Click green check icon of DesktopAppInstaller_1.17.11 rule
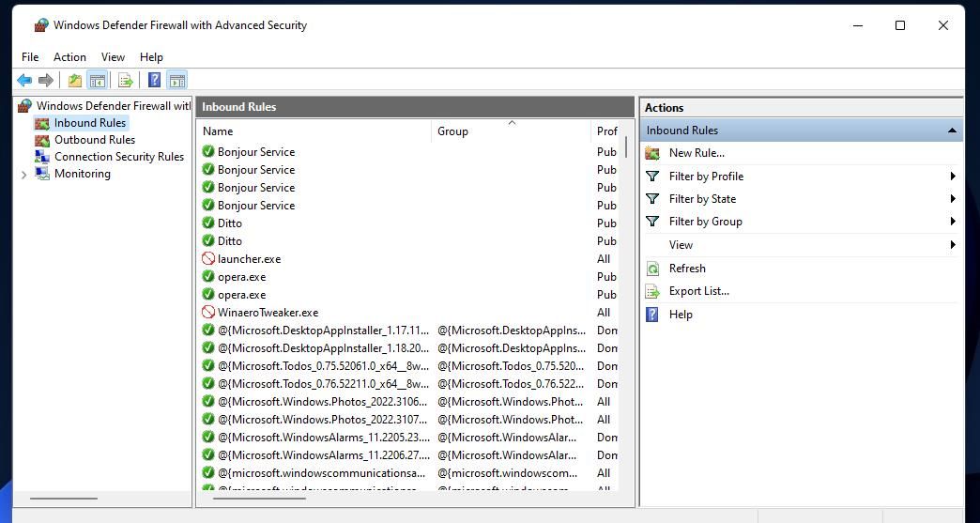Viewport: 980px width, 523px height. coord(208,330)
